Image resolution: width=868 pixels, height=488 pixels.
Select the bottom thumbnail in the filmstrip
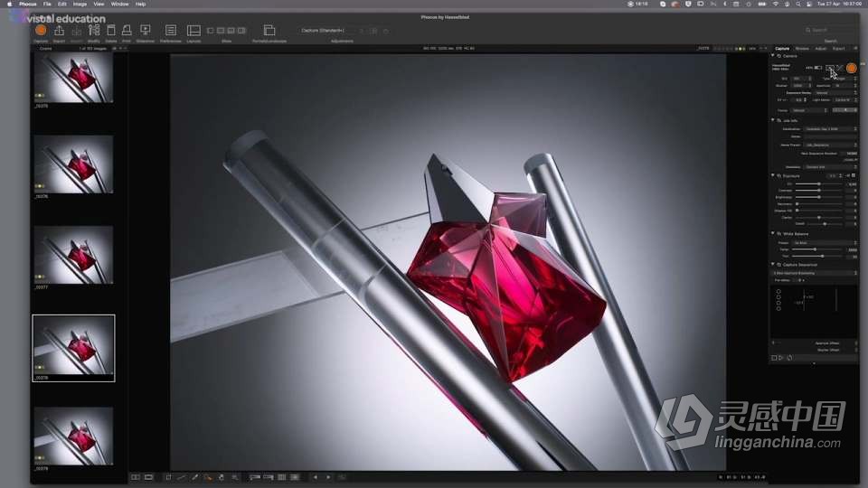tap(73, 436)
